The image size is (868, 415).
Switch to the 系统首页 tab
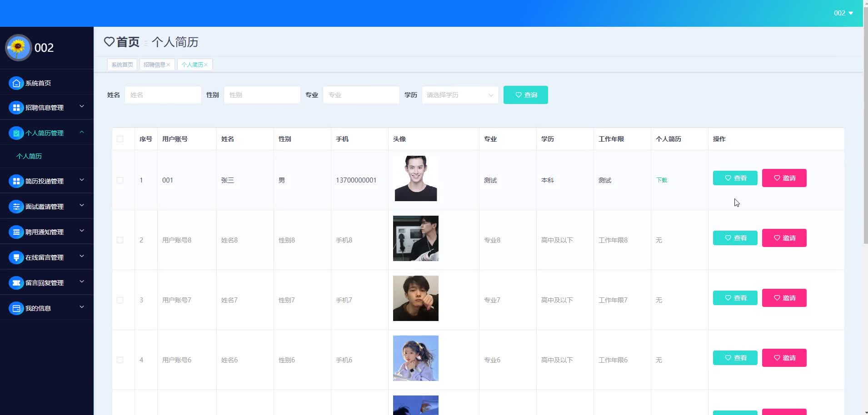coord(122,65)
